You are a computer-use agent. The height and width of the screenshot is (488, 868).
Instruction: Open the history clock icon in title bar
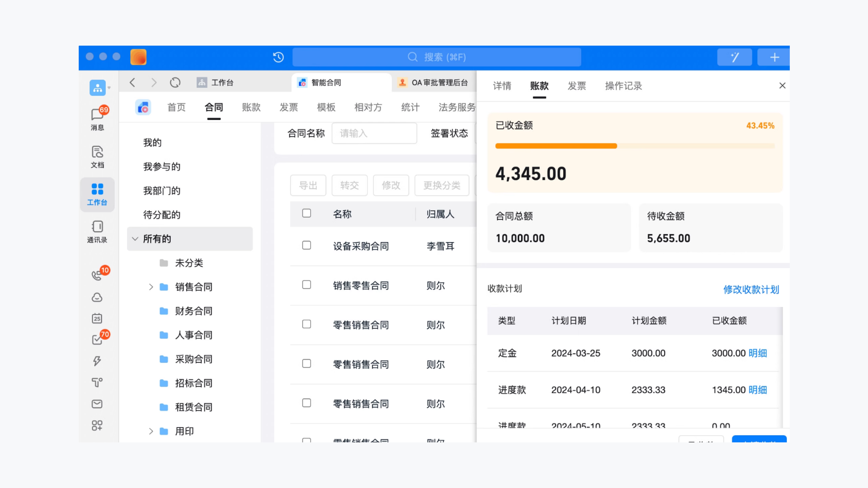coord(278,57)
